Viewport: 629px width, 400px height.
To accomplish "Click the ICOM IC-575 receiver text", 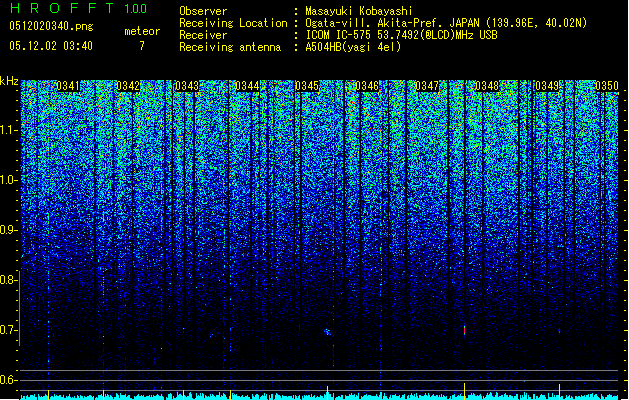I will tap(401, 35).
